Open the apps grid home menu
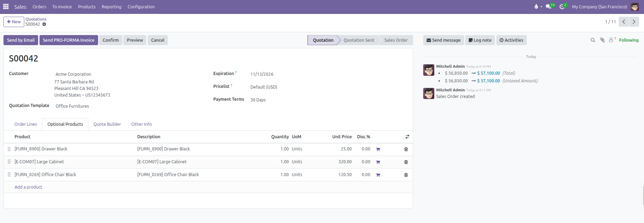Viewport: 644px width, 223px height. [6, 7]
